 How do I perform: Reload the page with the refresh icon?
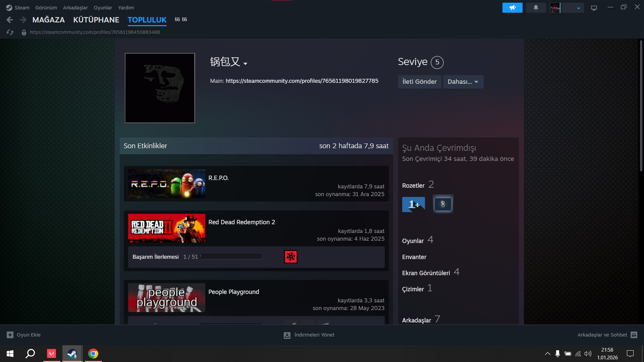click(10, 32)
